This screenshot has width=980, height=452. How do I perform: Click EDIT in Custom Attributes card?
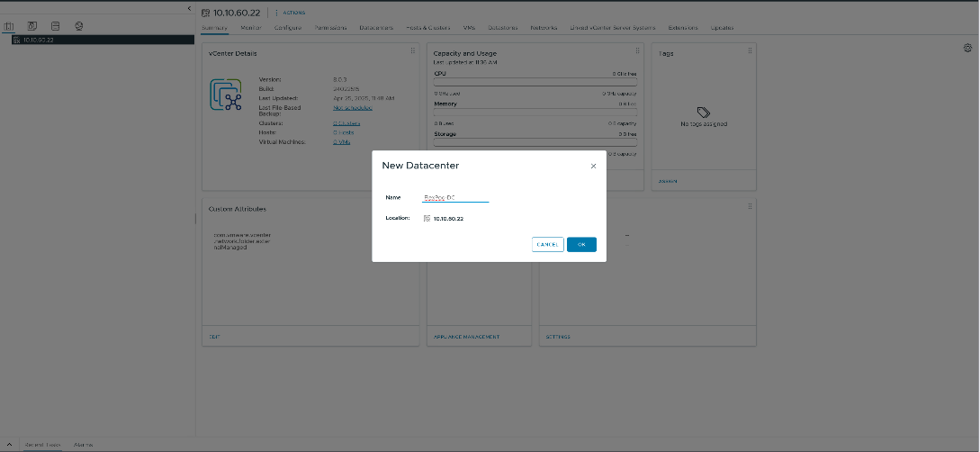pyautogui.click(x=214, y=337)
